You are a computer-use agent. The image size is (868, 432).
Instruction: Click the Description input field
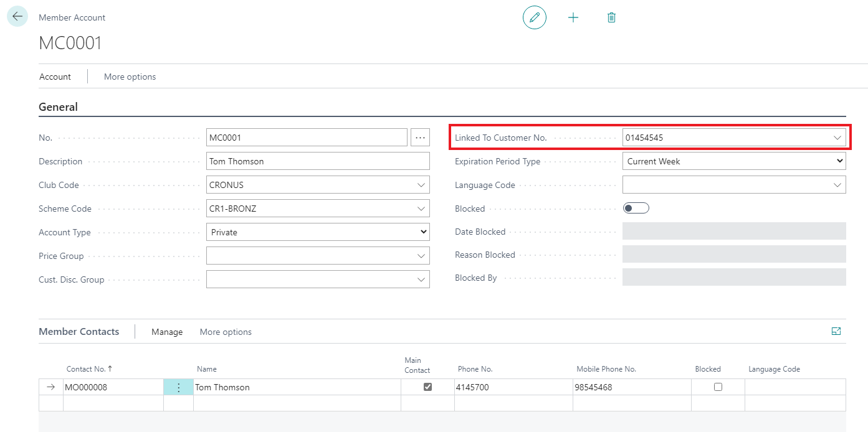(318, 161)
